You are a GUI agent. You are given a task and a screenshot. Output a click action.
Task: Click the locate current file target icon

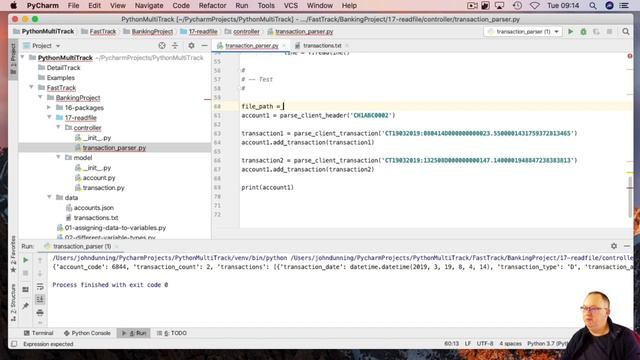(162, 46)
